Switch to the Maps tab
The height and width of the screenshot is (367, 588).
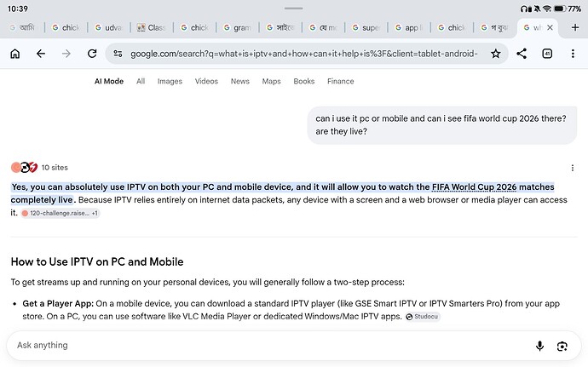[x=272, y=82]
